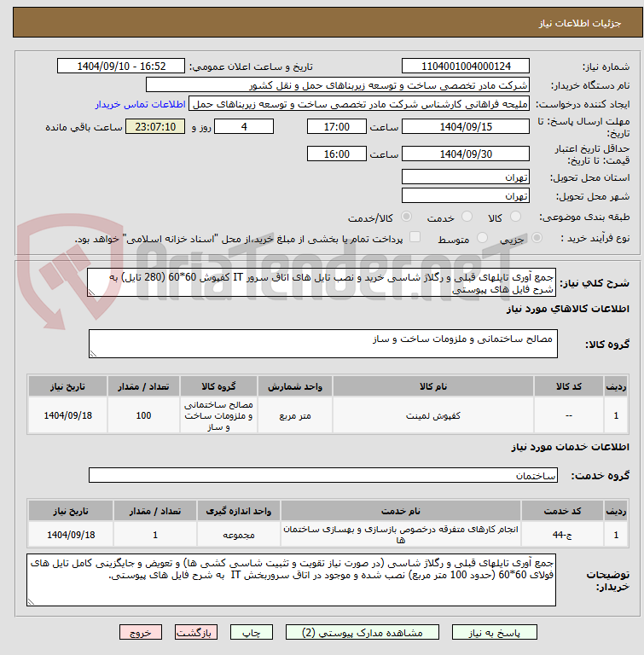
Task: Click the شرح کلی نیاز text area
Action: click(x=322, y=283)
